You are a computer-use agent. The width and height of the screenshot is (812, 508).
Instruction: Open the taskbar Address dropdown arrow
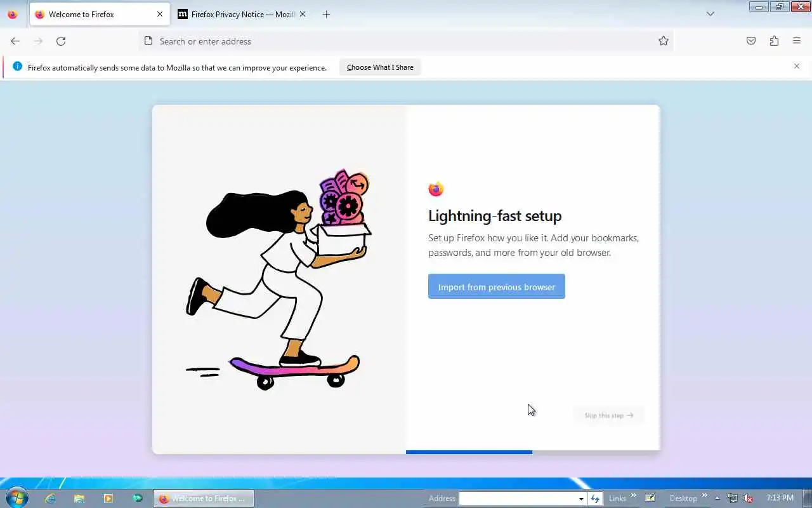(580, 499)
